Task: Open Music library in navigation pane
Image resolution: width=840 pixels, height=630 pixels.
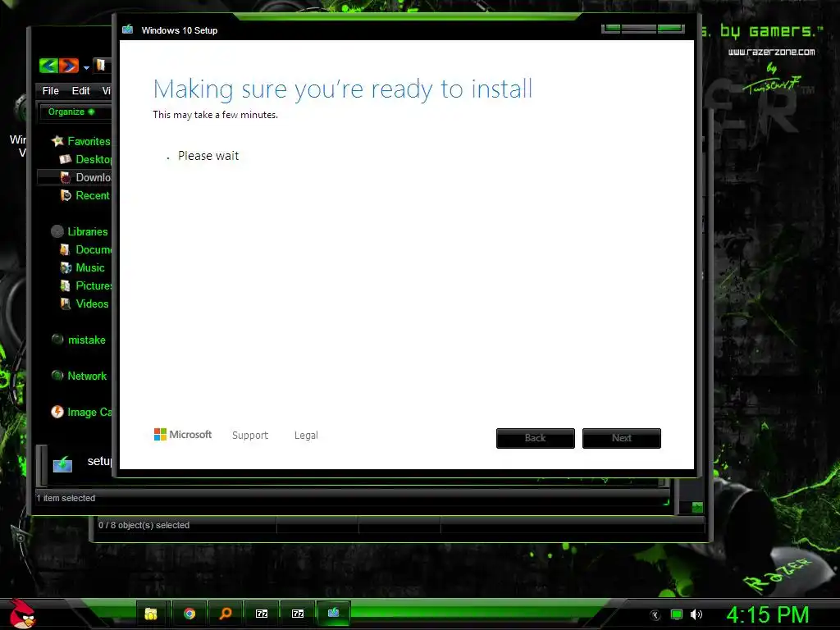Action: tap(90, 268)
